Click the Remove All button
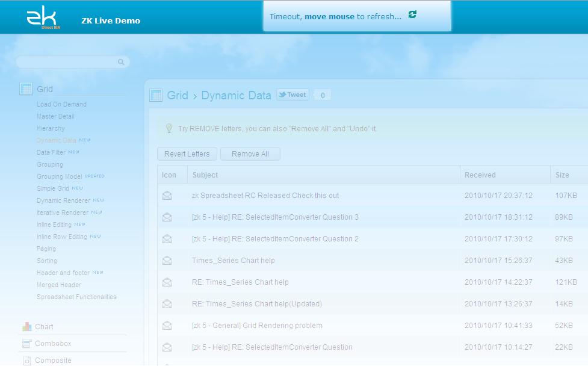The width and height of the screenshot is (588, 378). click(x=250, y=153)
